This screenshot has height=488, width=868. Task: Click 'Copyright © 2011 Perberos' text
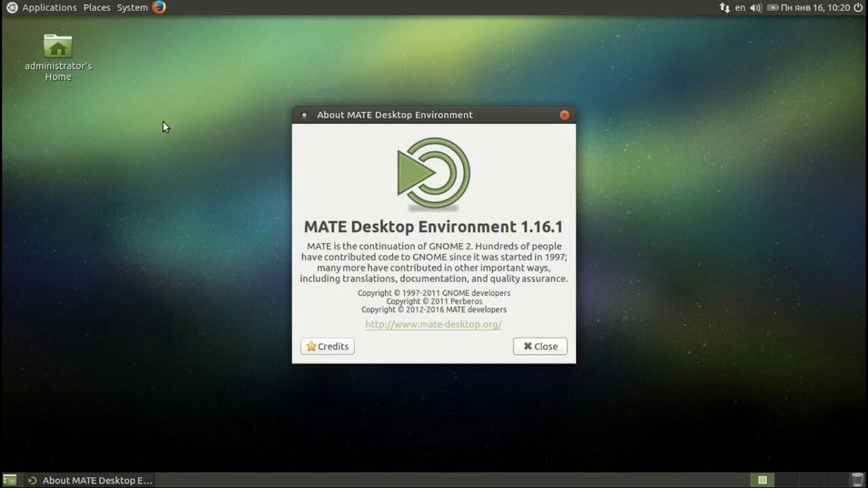(x=434, y=302)
